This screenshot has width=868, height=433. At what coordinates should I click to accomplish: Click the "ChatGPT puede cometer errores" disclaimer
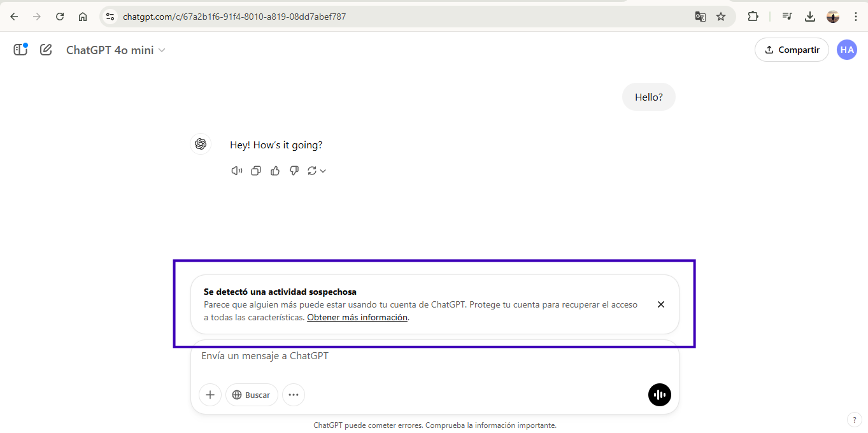tap(435, 425)
